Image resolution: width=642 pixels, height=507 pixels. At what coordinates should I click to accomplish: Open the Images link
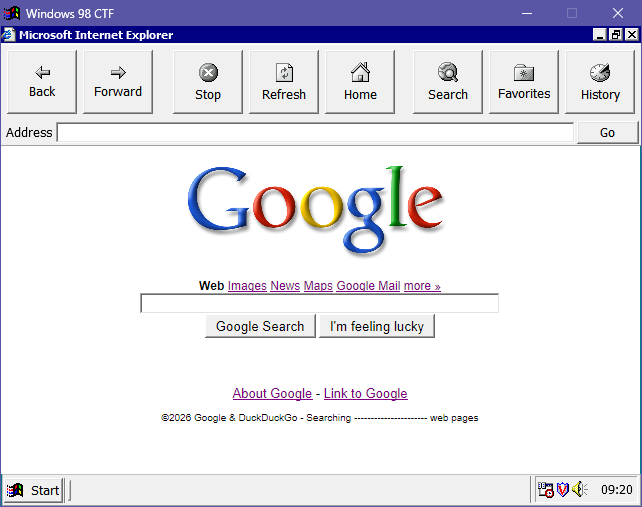(247, 285)
